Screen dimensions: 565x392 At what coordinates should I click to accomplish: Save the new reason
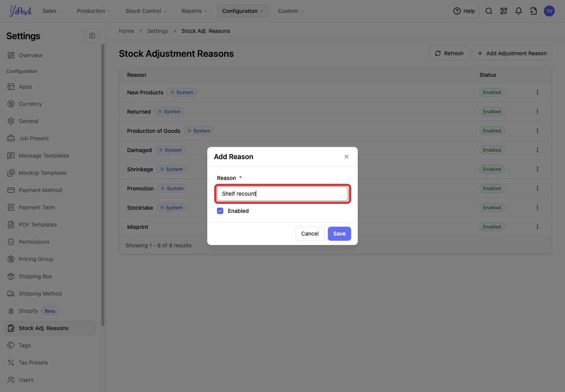339,234
